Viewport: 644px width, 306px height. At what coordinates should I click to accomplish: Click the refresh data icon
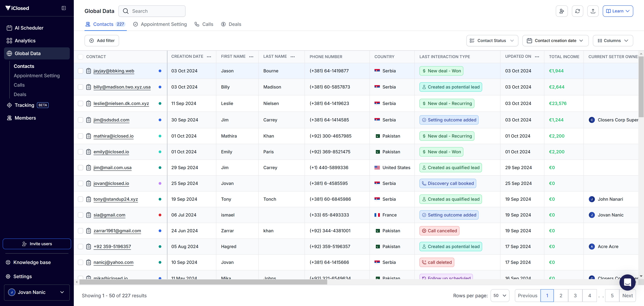click(577, 11)
